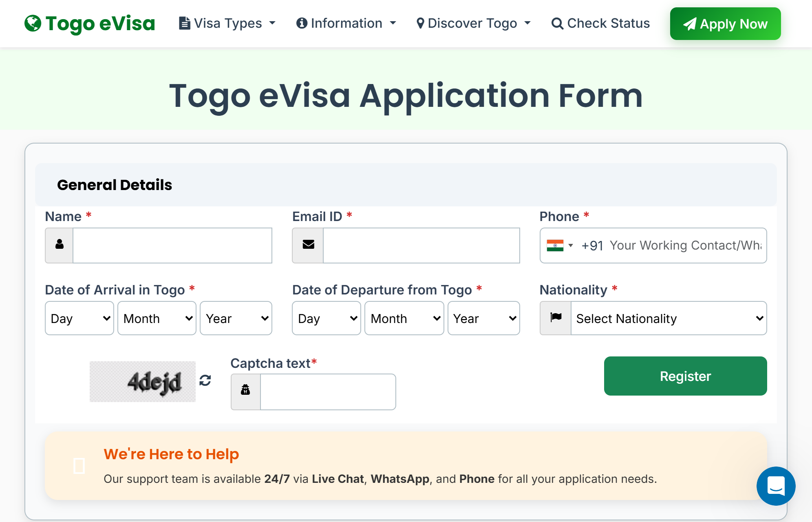Viewport: 812px width, 522px height.
Task: Click the Register button
Action: coord(685,376)
